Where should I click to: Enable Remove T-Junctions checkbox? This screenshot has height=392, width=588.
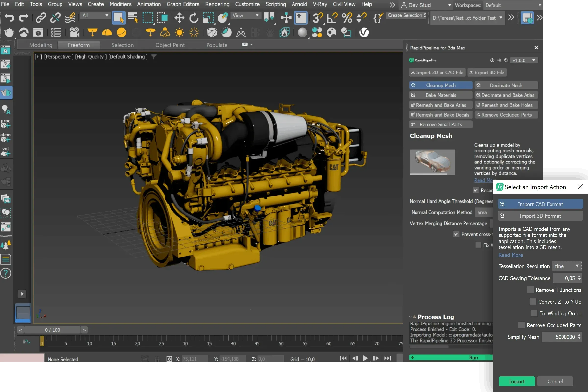(x=530, y=290)
